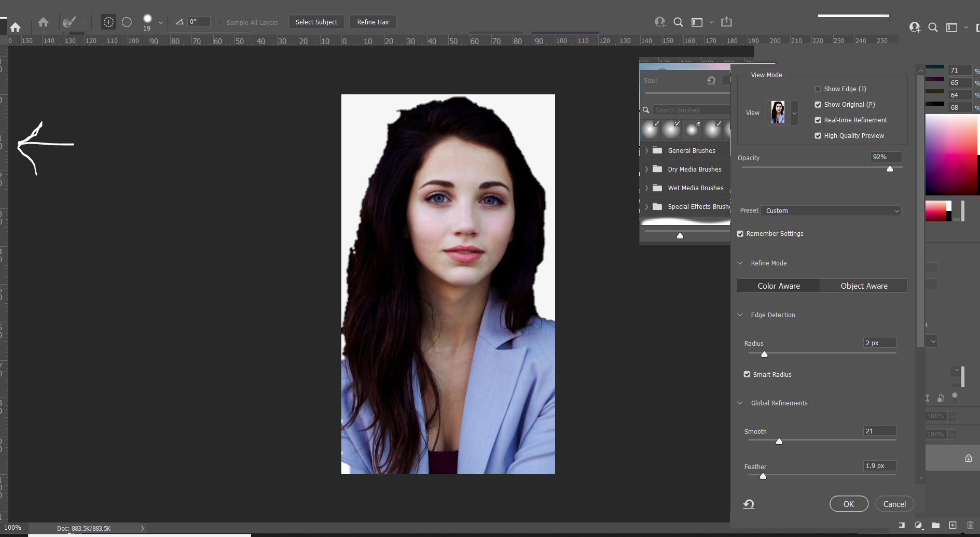
Task: Disable the High Quality Preview option
Action: (x=818, y=136)
